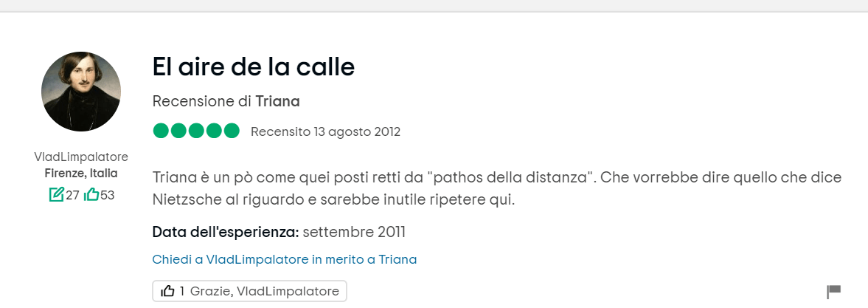Click the reviewer's portrait avatar
The width and height of the screenshot is (868, 308).
(81, 92)
